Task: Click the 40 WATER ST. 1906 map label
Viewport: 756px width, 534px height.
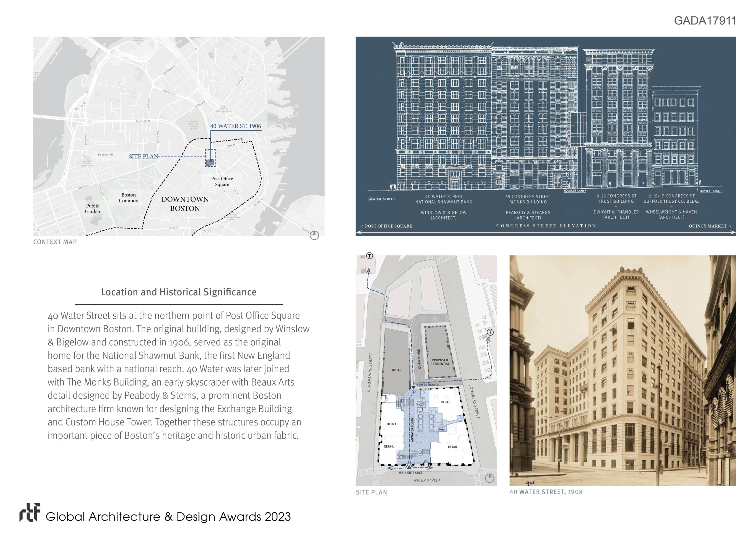Action: coord(235,126)
